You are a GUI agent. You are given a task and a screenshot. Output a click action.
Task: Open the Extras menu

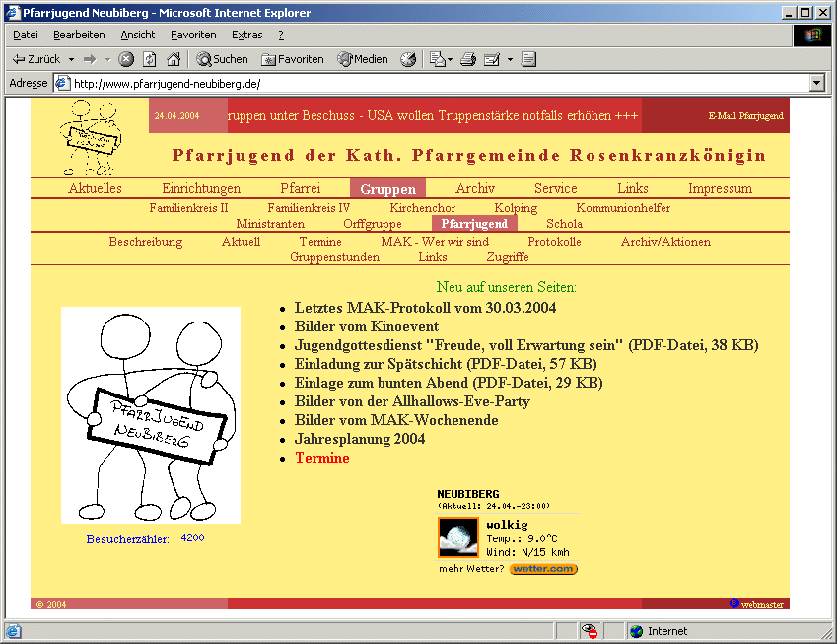(246, 35)
